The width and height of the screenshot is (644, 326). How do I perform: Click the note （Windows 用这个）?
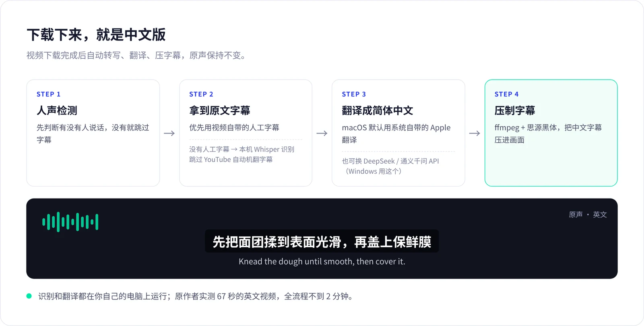point(372,171)
